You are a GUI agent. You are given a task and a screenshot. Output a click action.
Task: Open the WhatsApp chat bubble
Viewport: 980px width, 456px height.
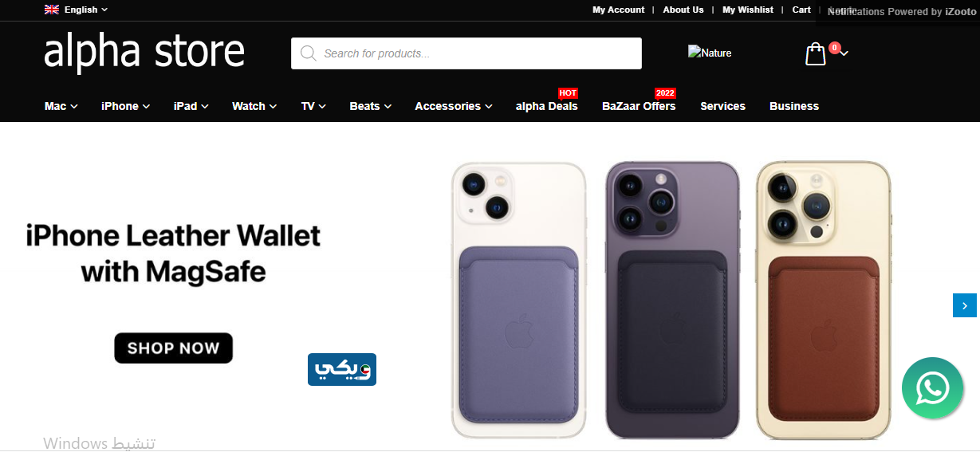pos(932,388)
